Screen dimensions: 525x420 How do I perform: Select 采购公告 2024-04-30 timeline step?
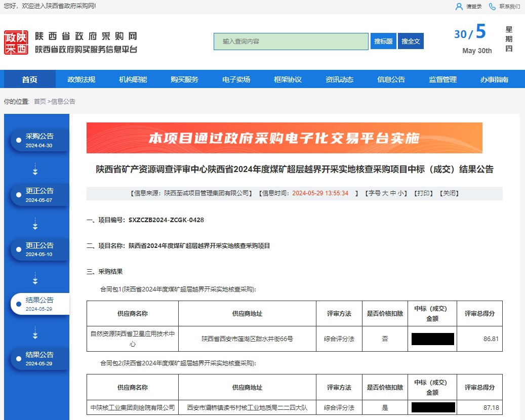39,140
